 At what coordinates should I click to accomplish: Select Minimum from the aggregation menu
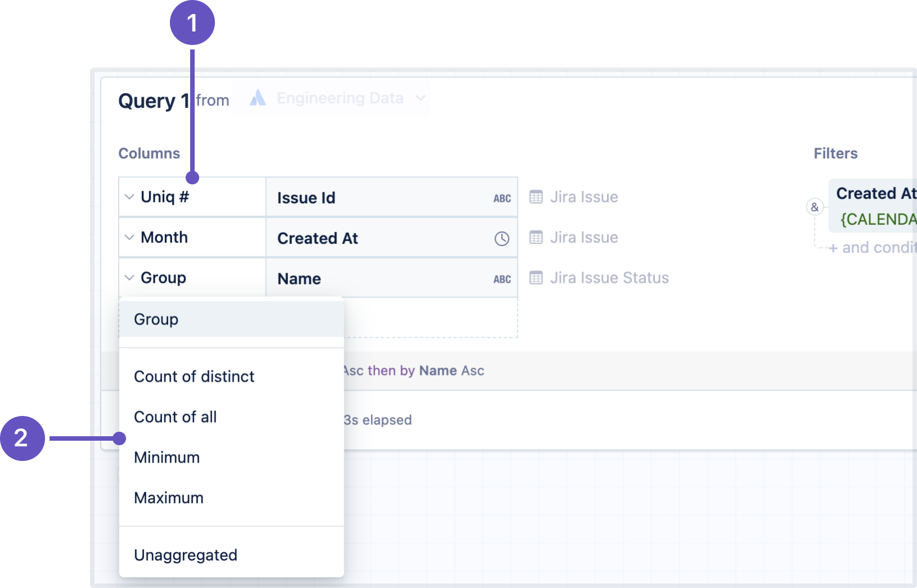coord(167,457)
